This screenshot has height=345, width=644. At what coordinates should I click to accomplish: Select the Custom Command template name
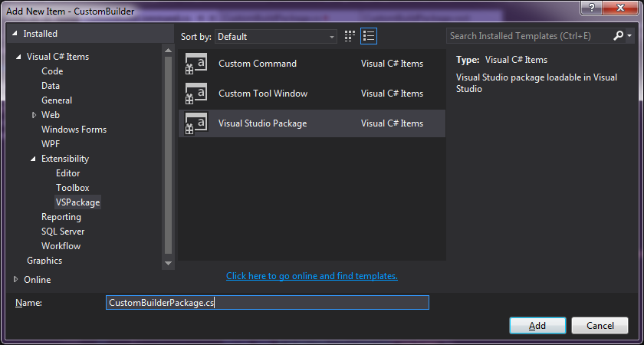(x=258, y=64)
